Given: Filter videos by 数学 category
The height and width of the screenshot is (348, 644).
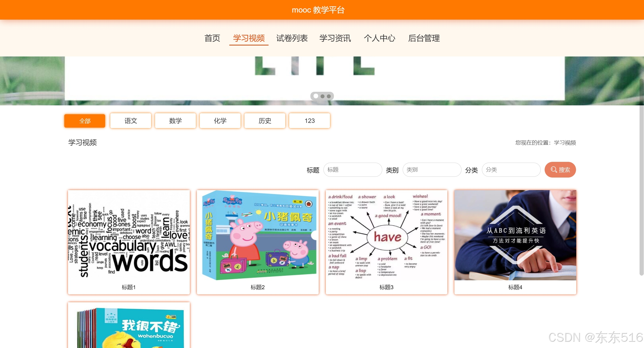Looking at the screenshot, I should click(175, 121).
